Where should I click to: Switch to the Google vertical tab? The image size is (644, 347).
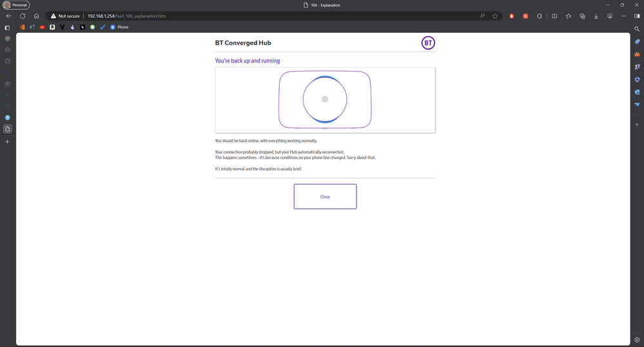pyautogui.click(x=7, y=39)
